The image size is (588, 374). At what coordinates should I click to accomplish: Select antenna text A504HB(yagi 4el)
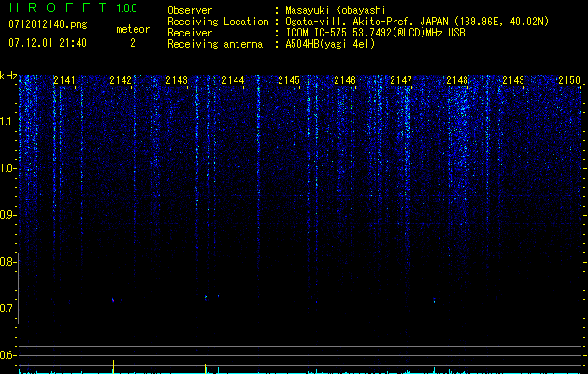click(330, 44)
